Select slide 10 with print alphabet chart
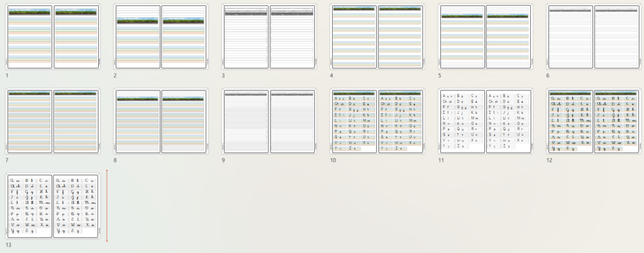Image resolution: width=644 pixels, height=253 pixels. [377, 121]
